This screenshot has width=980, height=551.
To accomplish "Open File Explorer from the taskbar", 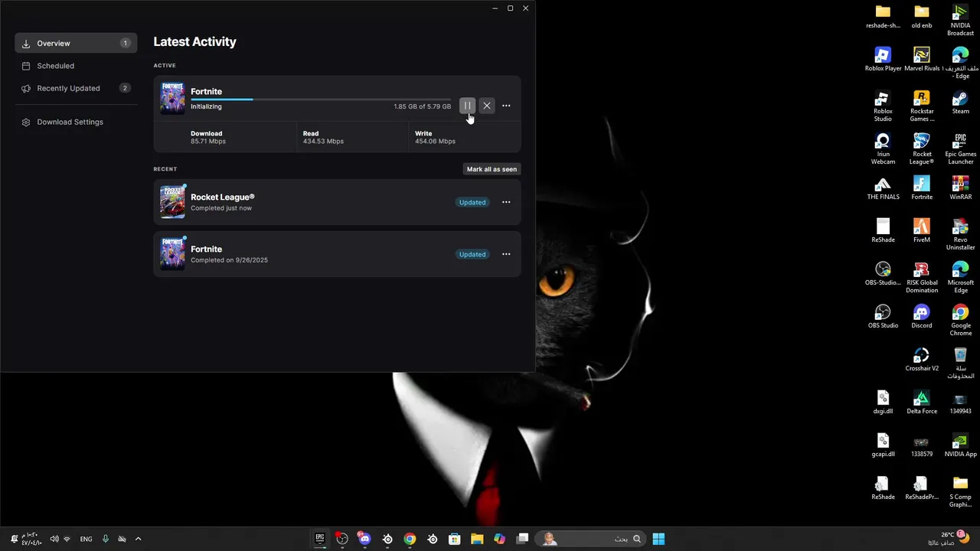I will 477,539.
